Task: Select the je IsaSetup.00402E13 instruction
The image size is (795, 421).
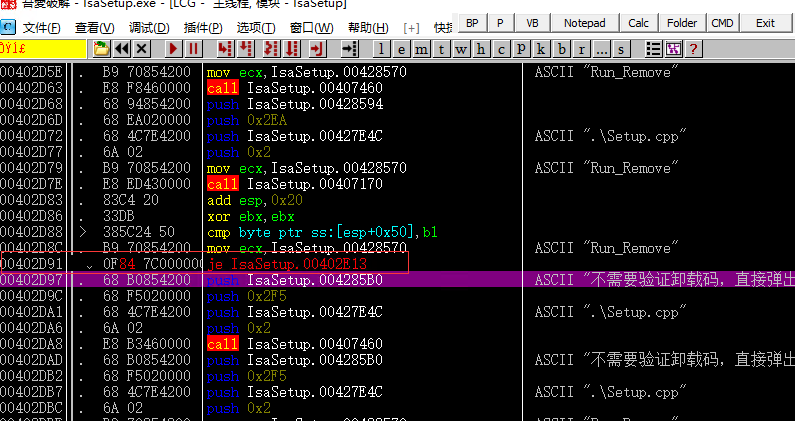Action: click(286, 264)
